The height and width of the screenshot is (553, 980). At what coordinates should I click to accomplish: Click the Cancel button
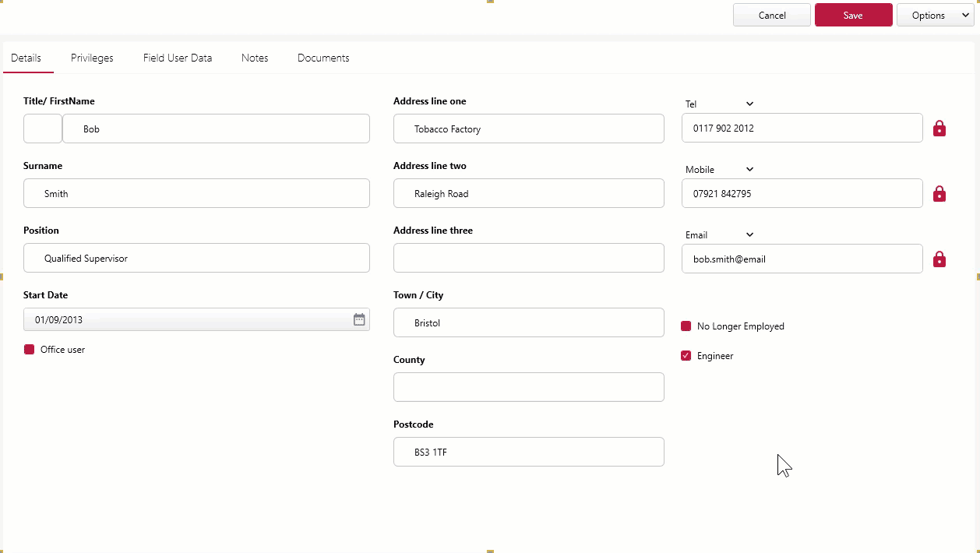coord(771,14)
